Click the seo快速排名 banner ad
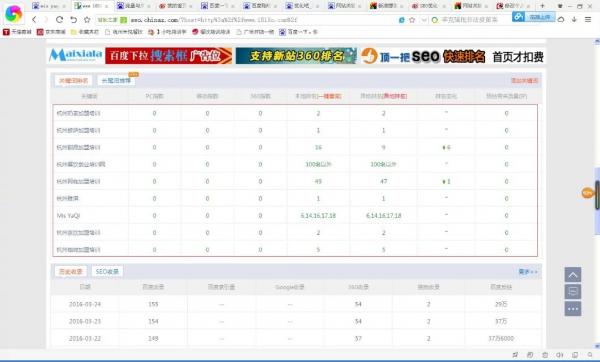 (x=453, y=56)
